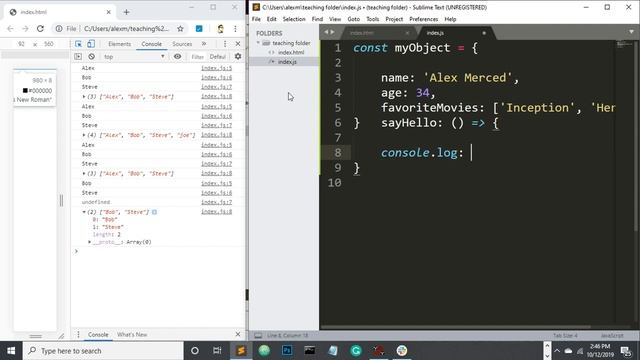Open index.html in sidebar
640x360 pixels.
point(291,52)
